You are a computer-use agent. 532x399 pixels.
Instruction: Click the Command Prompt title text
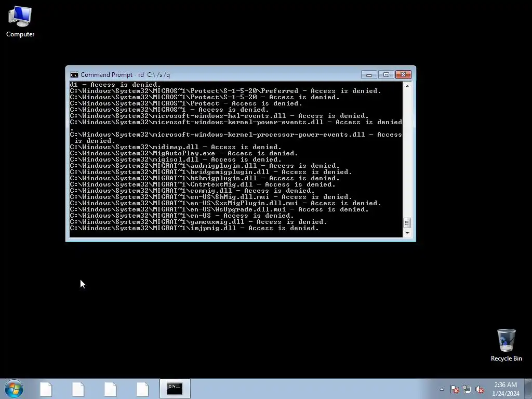pyautogui.click(x=125, y=75)
